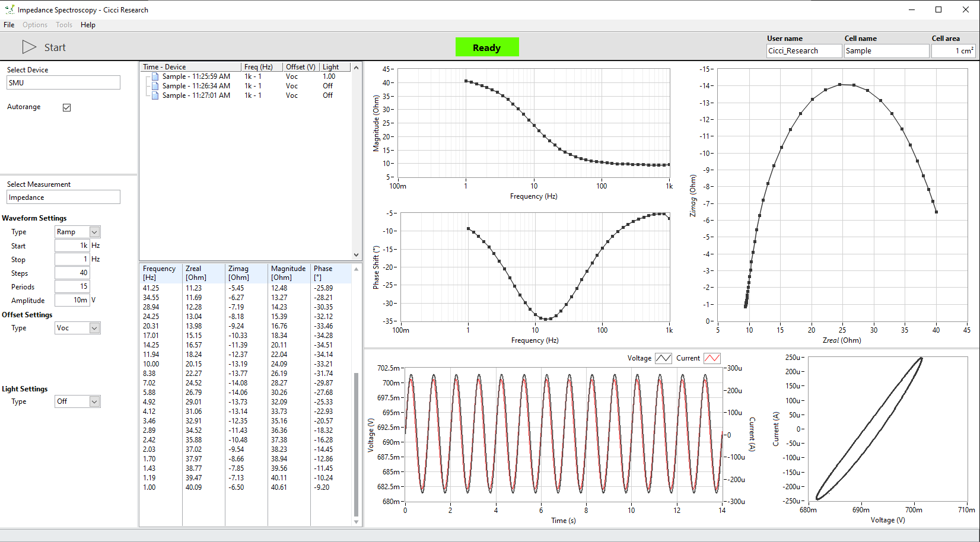
Task: Click the Frequency [Hz] table header
Action: [x=160, y=273]
